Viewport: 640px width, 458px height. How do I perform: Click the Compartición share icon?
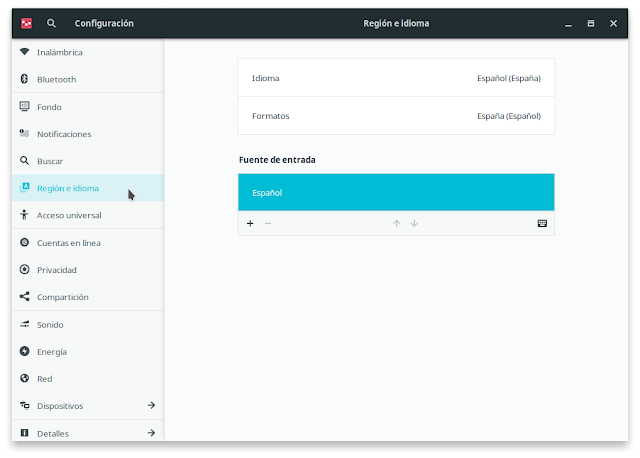24,296
